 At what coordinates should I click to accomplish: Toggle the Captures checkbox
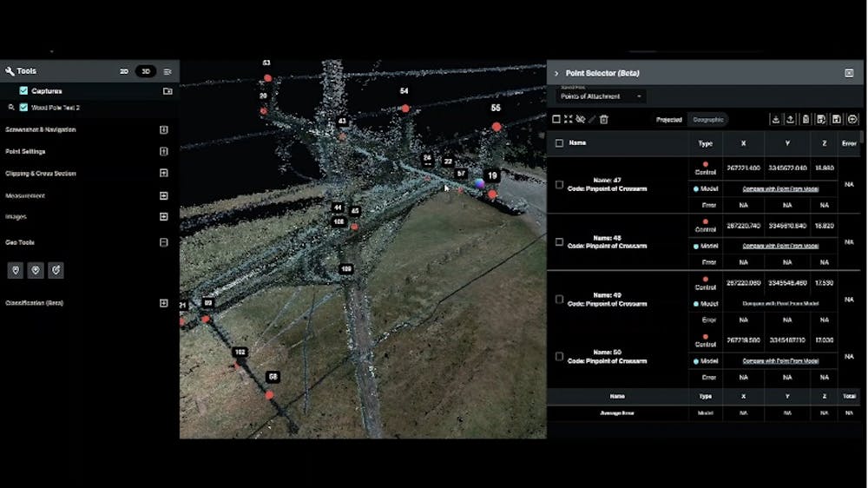coord(23,91)
